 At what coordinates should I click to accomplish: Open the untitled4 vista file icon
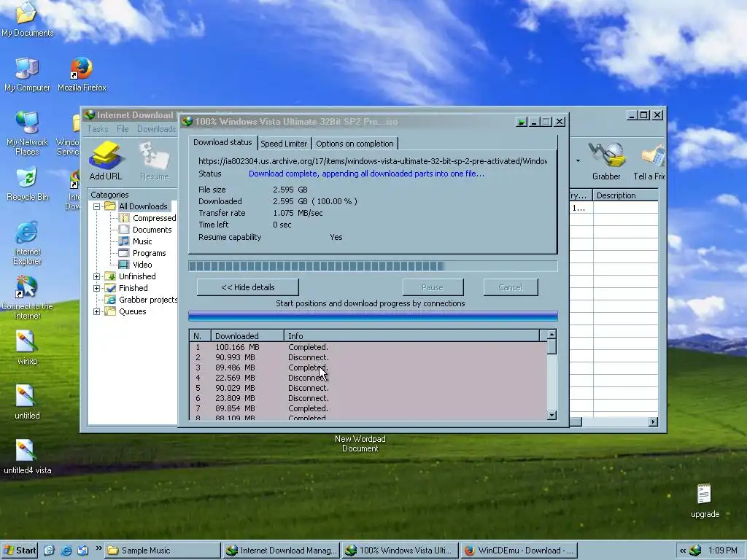[x=27, y=457]
